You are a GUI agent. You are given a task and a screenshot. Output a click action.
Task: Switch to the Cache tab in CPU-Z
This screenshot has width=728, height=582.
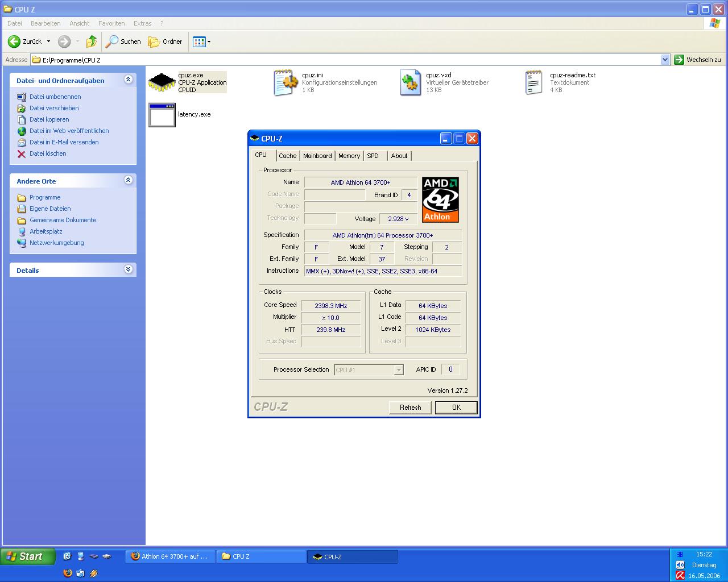[288, 156]
